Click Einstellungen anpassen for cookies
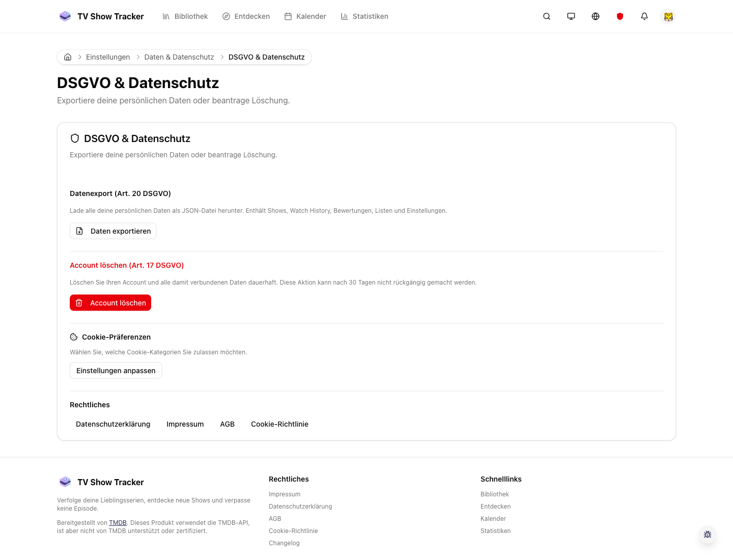The width and height of the screenshot is (733, 560). click(116, 370)
